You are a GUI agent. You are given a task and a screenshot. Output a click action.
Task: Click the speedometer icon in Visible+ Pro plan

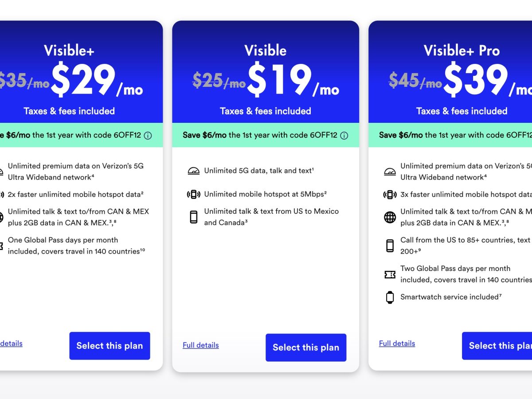point(390,172)
